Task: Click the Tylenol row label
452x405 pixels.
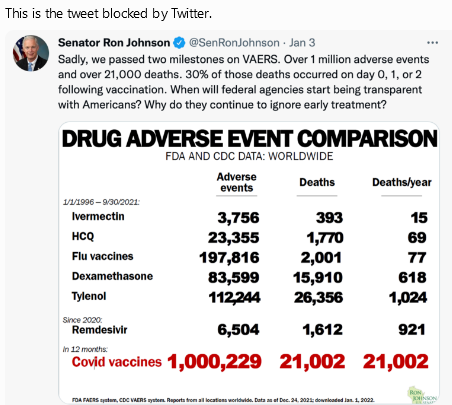Action: click(89, 296)
